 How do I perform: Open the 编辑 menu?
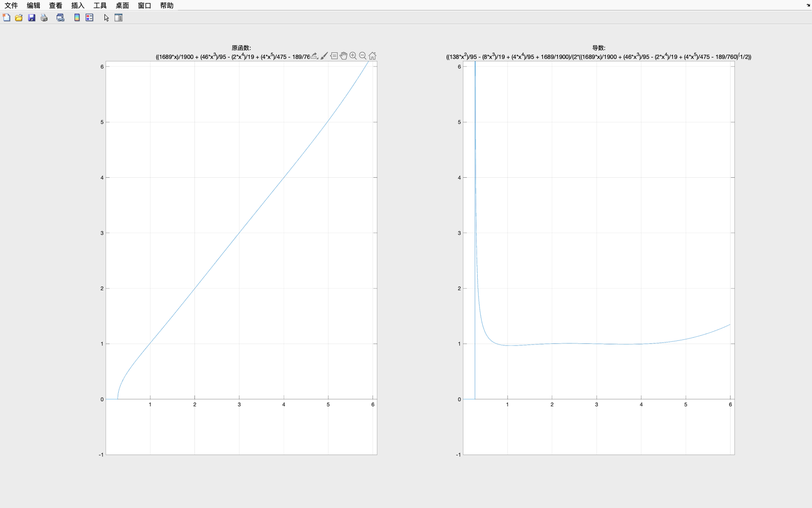pos(33,6)
